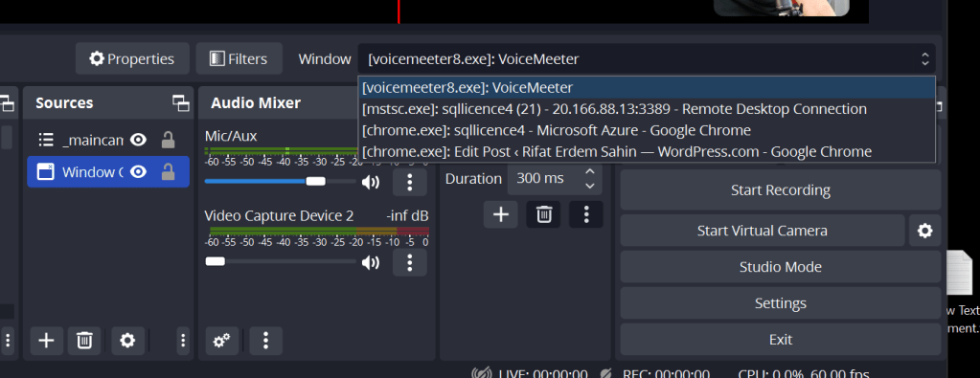Viewport: 980px width, 378px height.
Task: Open Filters for the selected source
Action: 239,58
